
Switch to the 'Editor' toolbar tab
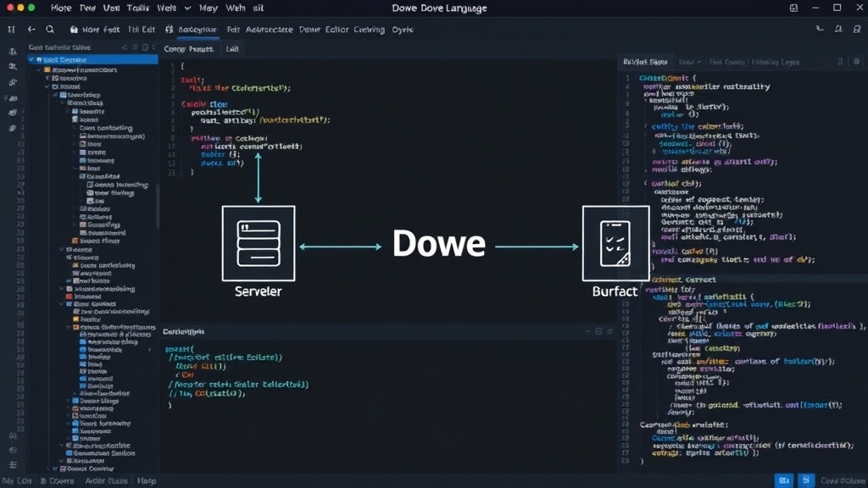point(337,30)
